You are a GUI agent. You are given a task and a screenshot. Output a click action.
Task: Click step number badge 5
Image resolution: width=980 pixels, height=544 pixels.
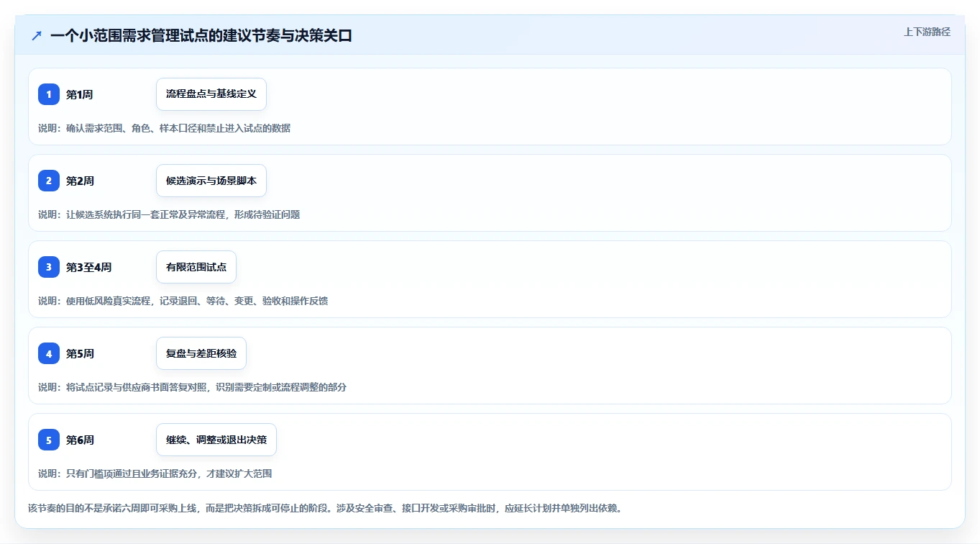point(49,440)
